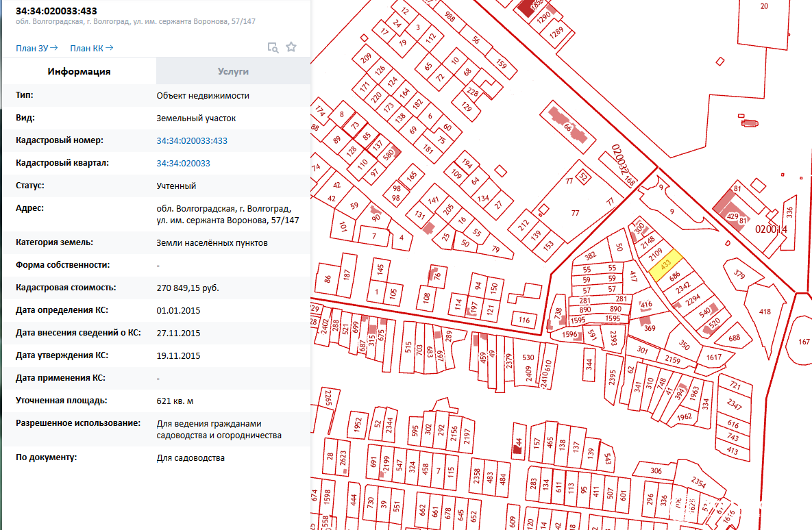Click map parcel numbered 2354
This screenshot has height=530, width=812.
coord(698,483)
